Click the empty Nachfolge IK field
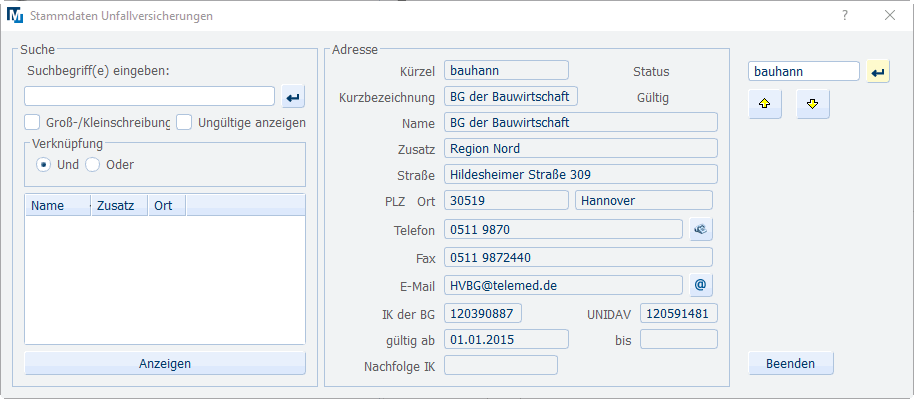914x399 pixels. coord(501,365)
